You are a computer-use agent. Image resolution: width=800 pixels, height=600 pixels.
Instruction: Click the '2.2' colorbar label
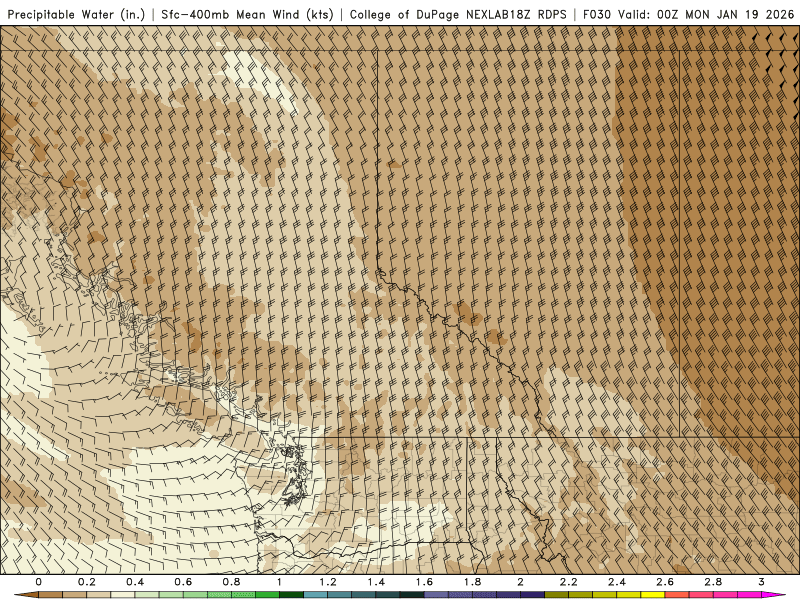click(568, 582)
